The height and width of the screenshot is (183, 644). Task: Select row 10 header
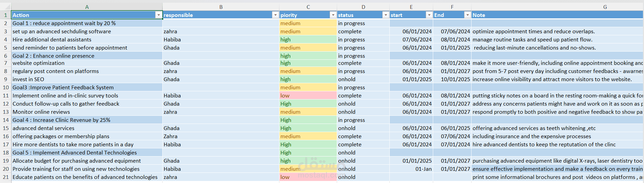6,87
